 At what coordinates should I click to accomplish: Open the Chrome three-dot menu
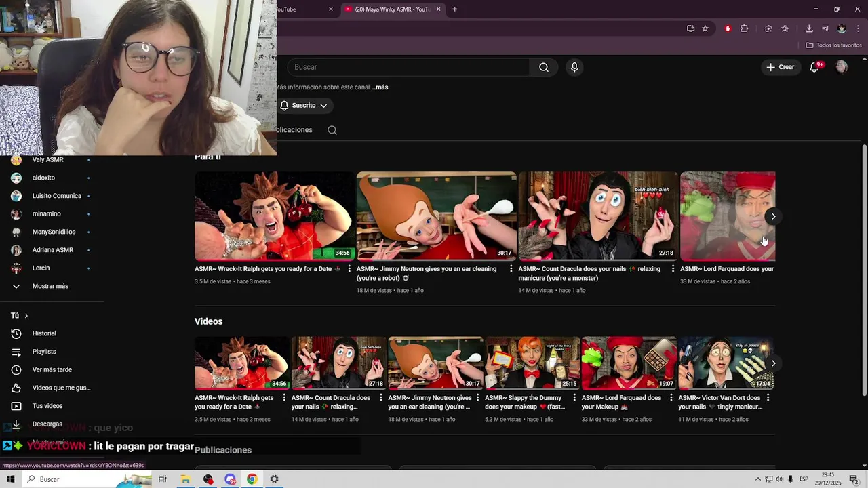[858, 28]
